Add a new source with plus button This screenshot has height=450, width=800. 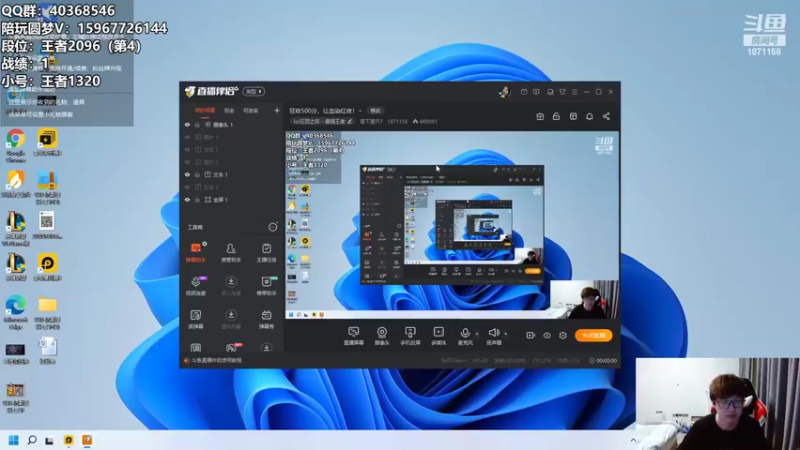click(x=277, y=110)
